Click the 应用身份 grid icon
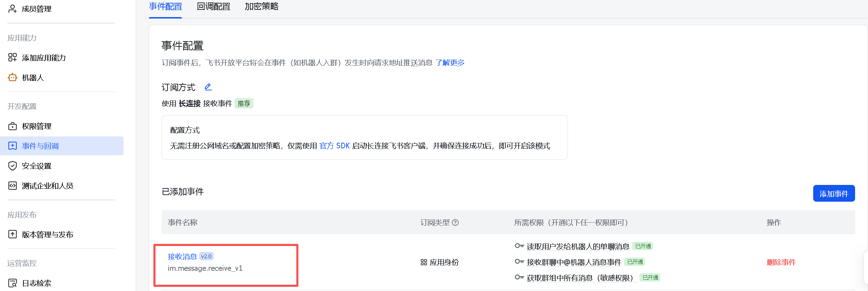Screen dimensions: 868x291 424,262
